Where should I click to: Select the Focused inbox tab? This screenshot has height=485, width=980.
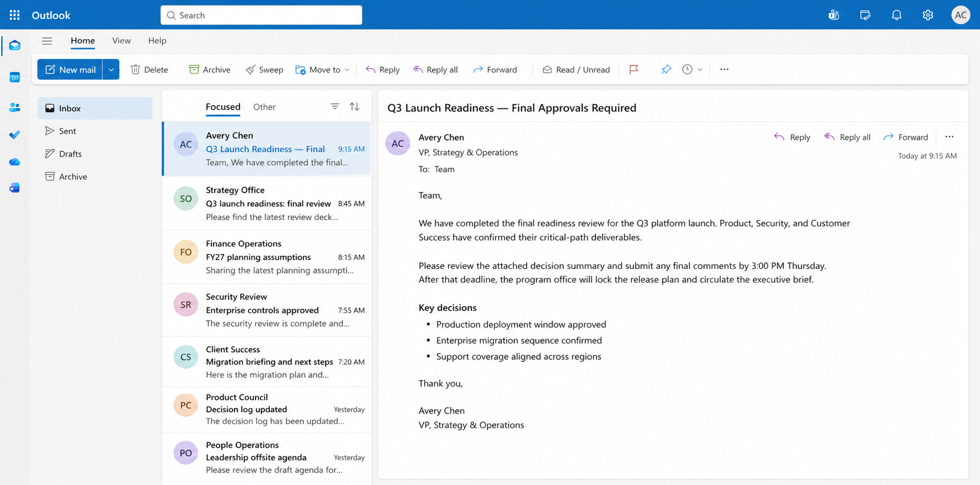pyautogui.click(x=223, y=107)
